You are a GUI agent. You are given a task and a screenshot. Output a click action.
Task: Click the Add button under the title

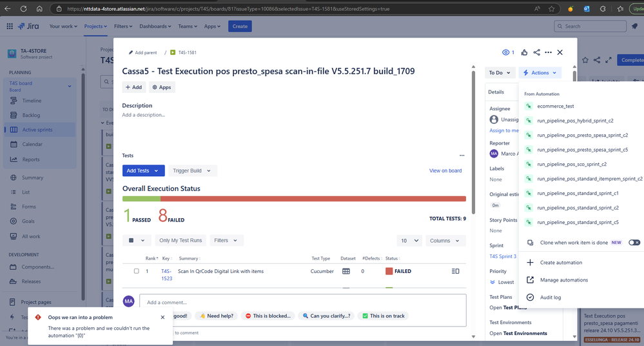coord(133,87)
